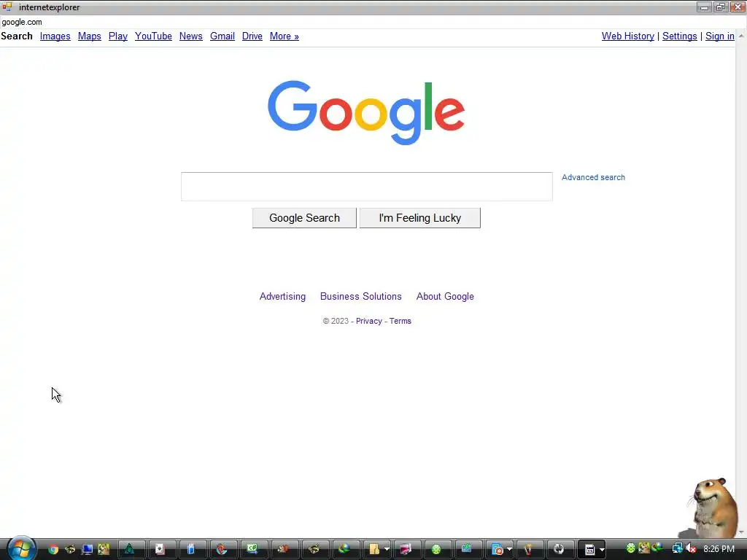Click the Google logo
The height and width of the screenshot is (560, 747).
tap(366, 112)
